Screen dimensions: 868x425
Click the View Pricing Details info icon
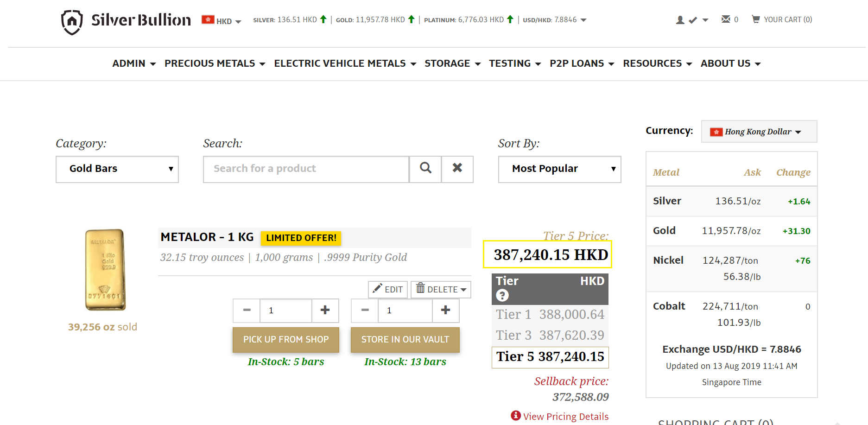point(516,416)
